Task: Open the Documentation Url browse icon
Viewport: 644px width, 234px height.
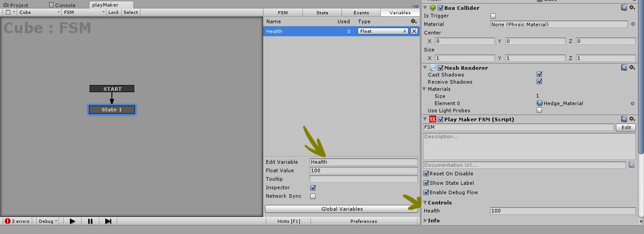Action: pyautogui.click(x=631, y=165)
